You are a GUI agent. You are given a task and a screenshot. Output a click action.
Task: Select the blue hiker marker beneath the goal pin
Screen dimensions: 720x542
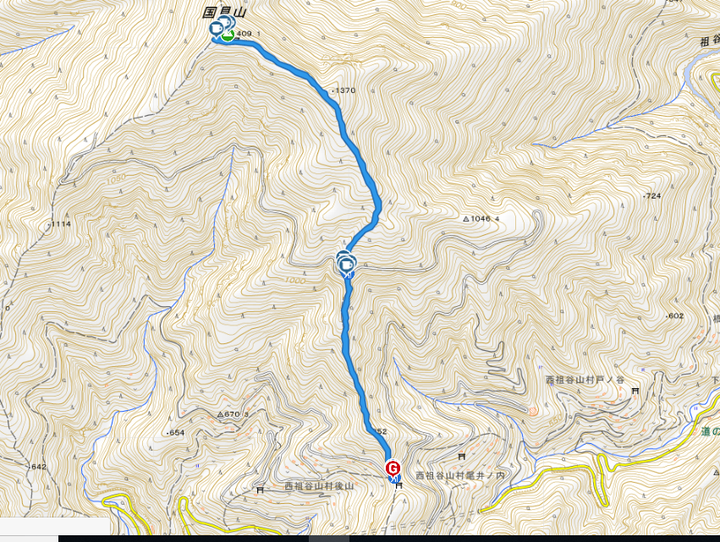pyautogui.click(x=395, y=479)
